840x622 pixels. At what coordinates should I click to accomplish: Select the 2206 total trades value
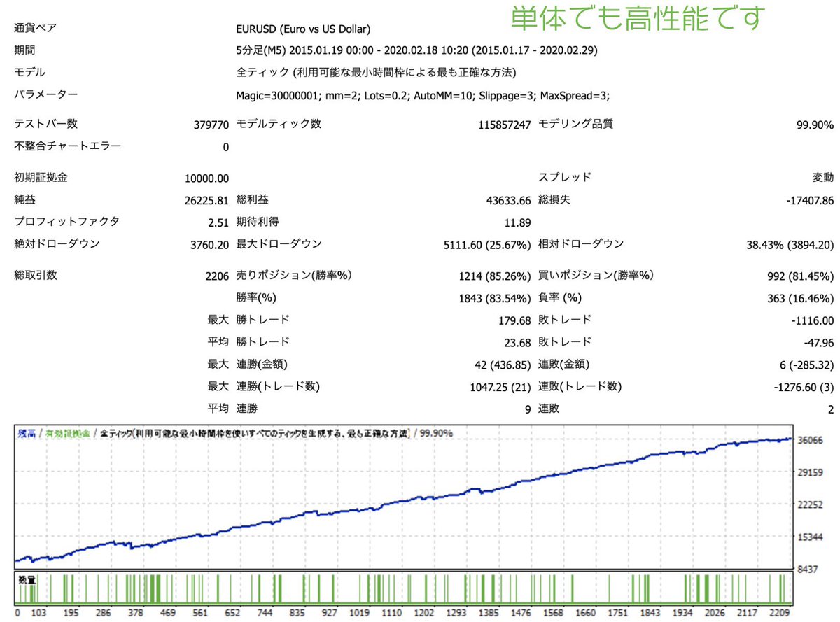[x=216, y=276]
